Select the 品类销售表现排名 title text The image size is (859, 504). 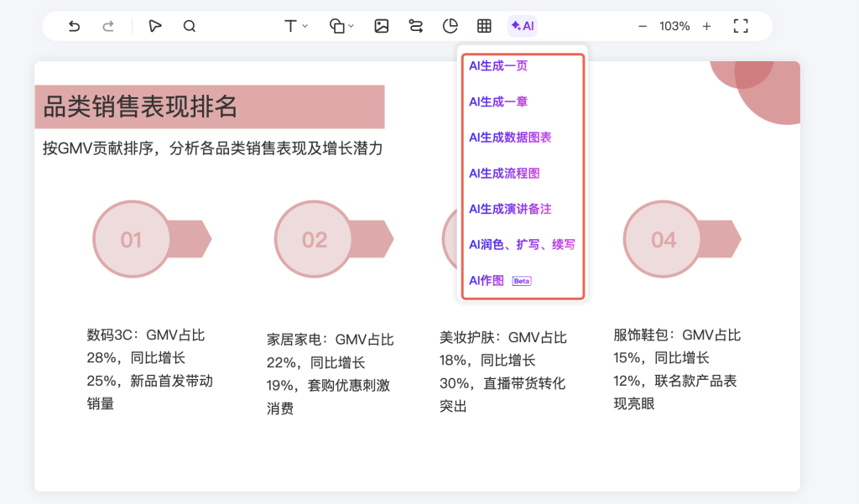pyautogui.click(x=141, y=107)
